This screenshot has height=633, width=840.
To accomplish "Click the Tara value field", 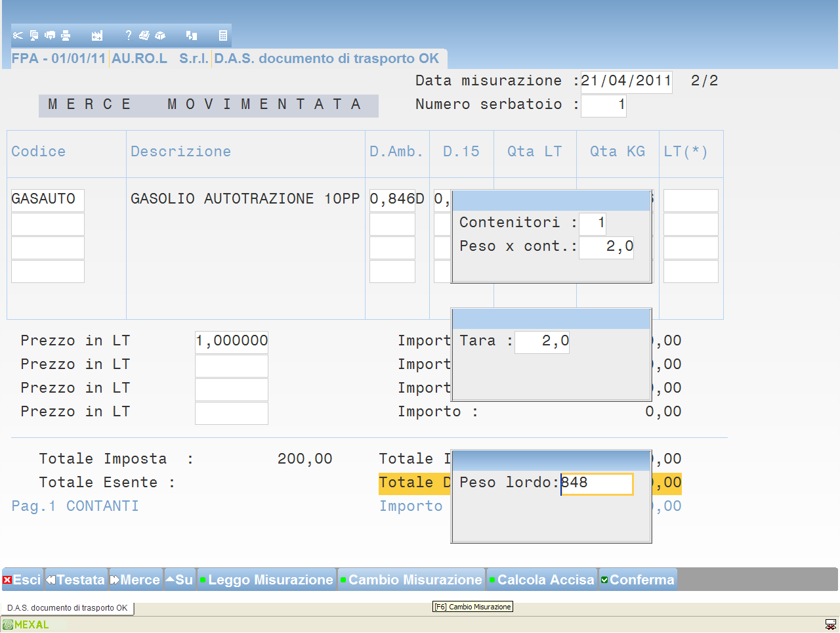I will (542, 341).
